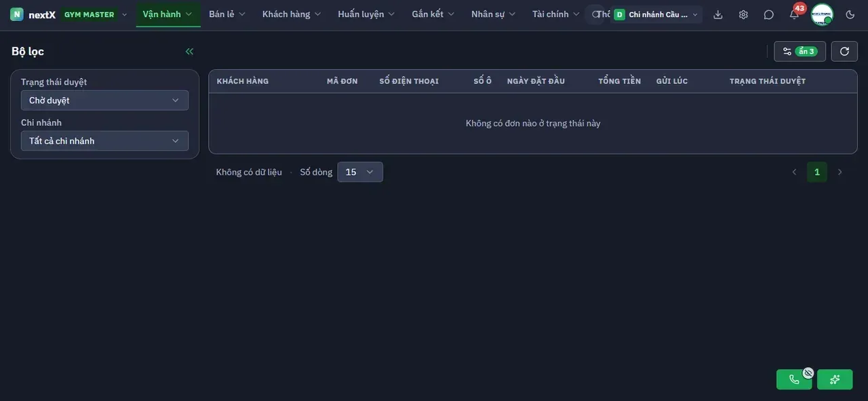
Task: Click the Bộ lọc panel heading
Action: 28,51
